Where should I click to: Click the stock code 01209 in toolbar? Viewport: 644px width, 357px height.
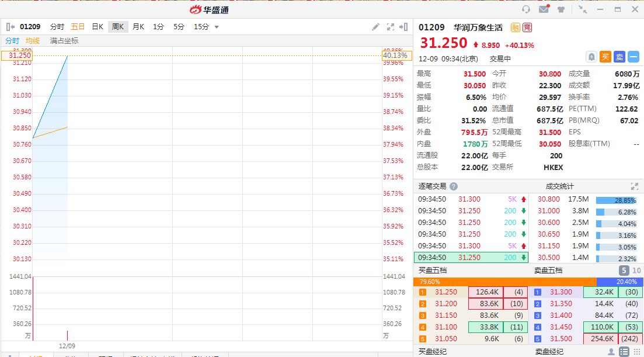click(30, 27)
